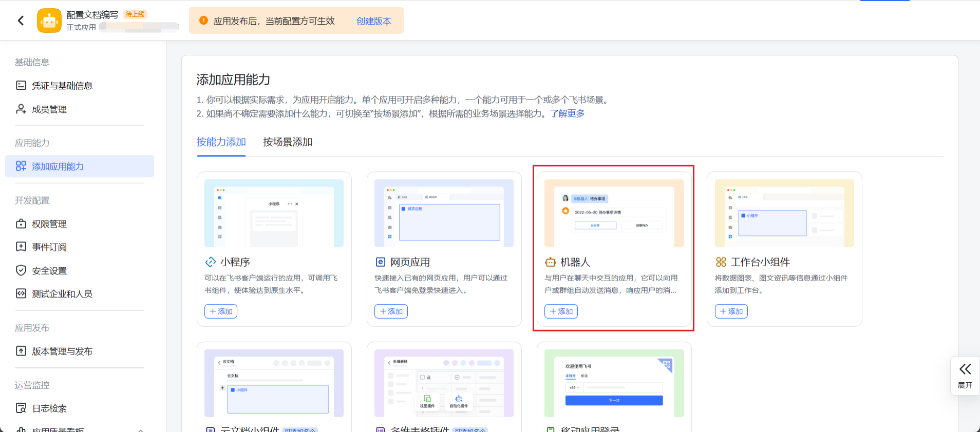
Task: Switch to the 按能力添加 tab
Action: click(x=221, y=142)
